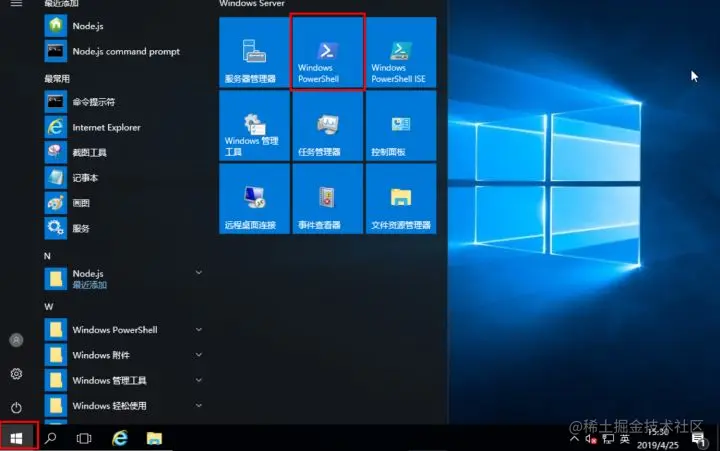Screen dimensions: 720x451
Task: Open the 任务管理器 tile
Action: tap(327, 125)
